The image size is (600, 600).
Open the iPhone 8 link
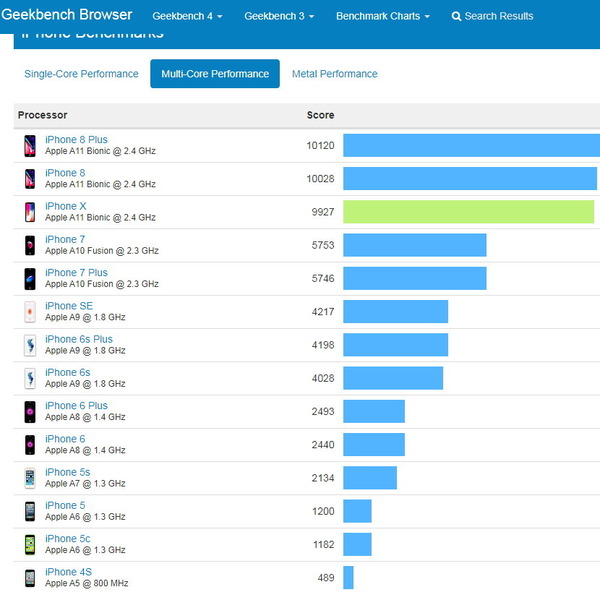coord(65,173)
